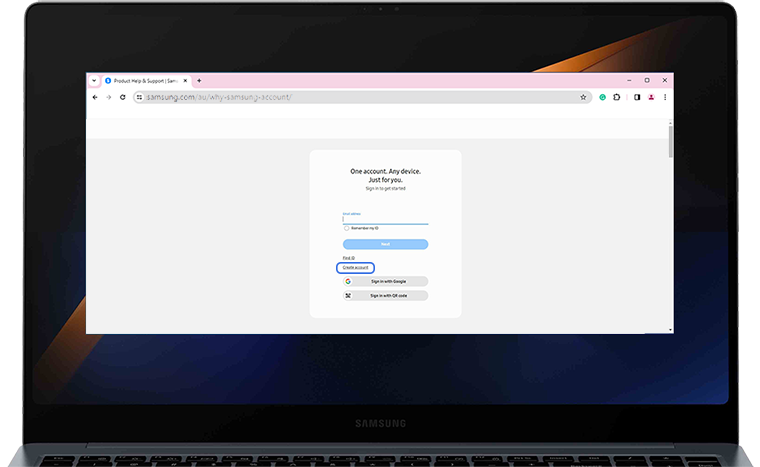Open the three-dot Chrome menu

[665, 97]
